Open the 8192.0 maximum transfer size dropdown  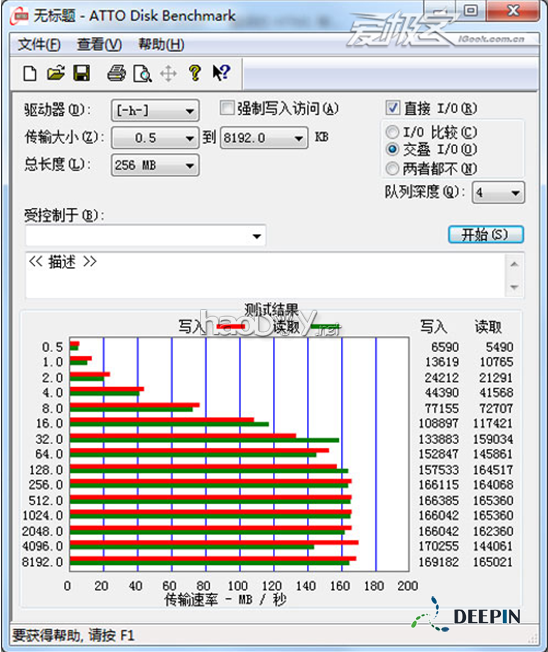click(x=264, y=138)
